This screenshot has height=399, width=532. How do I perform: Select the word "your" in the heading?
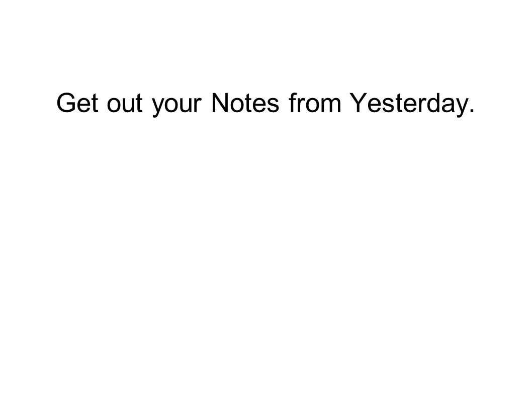click(177, 106)
